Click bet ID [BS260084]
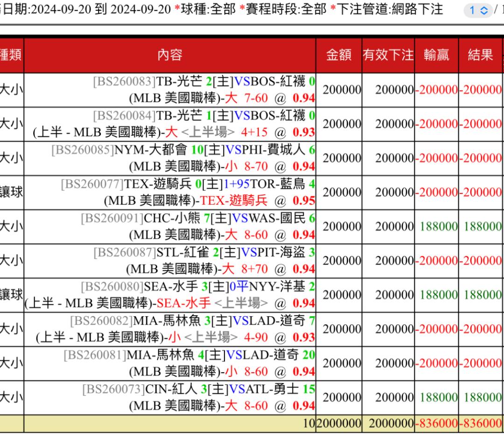This screenshot has height=441, width=504. coord(125,116)
